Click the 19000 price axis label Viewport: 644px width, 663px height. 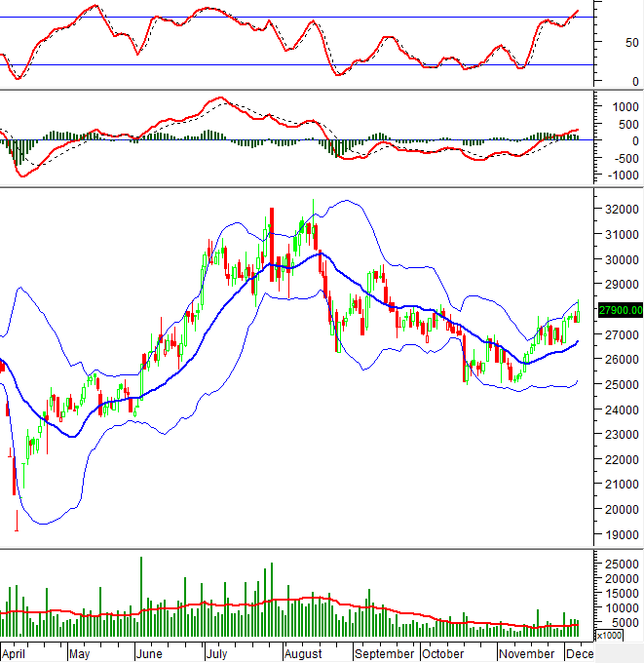pyautogui.click(x=621, y=534)
